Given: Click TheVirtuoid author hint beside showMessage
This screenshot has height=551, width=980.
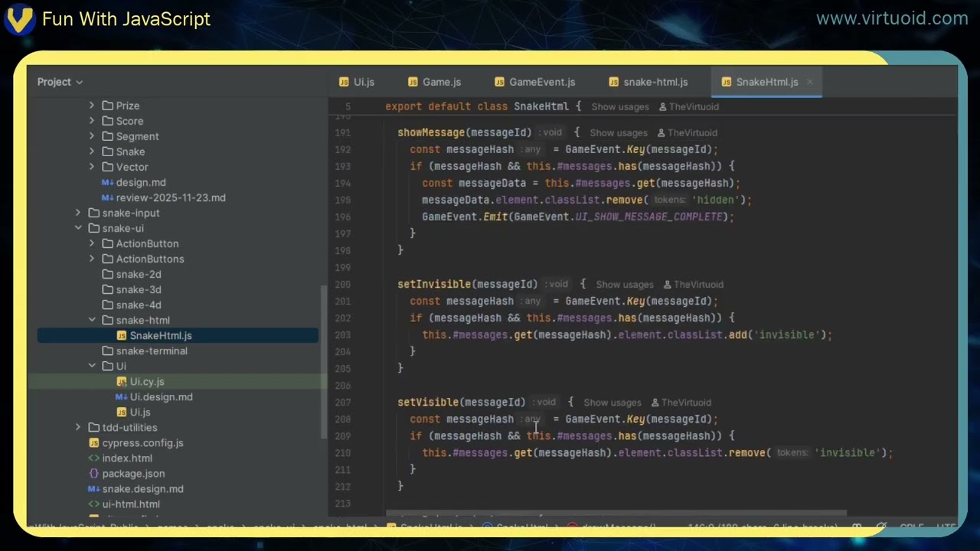Looking at the screenshot, I should coord(687,132).
